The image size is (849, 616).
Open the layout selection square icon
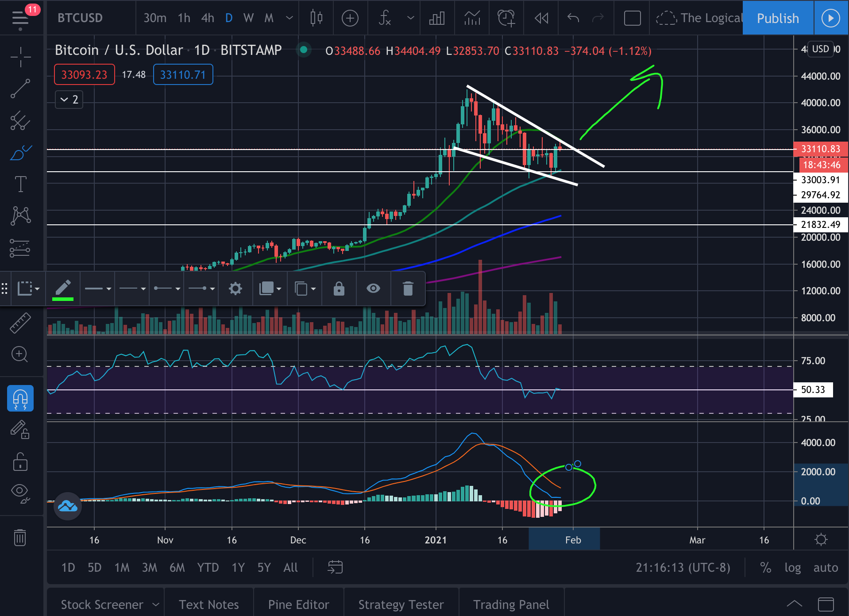click(632, 18)
